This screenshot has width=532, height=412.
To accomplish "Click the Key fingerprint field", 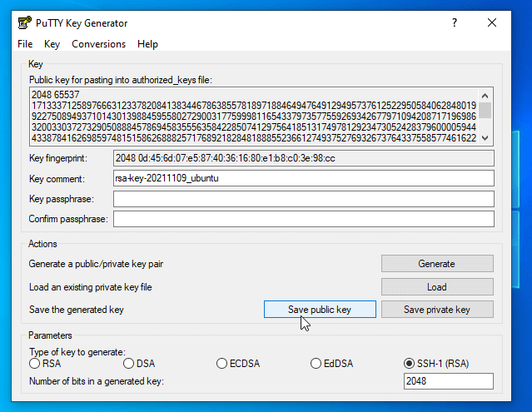I will pyautogui.click(x=304, y=158).
